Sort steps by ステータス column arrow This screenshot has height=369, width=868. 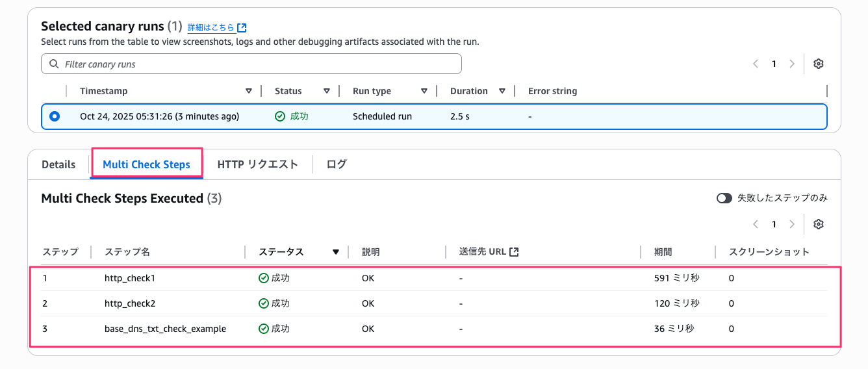click(336, 252)
